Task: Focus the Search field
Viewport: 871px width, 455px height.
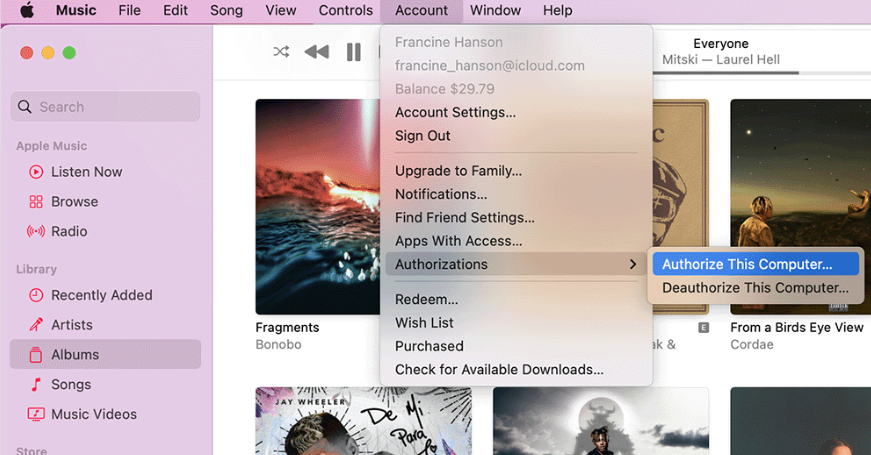Action: coord(106,107)
